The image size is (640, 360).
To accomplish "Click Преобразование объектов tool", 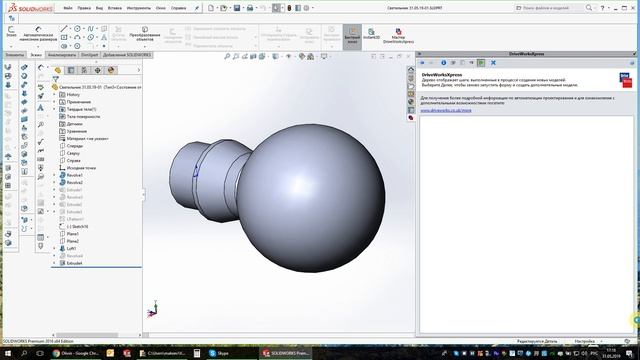I will 145,34.
